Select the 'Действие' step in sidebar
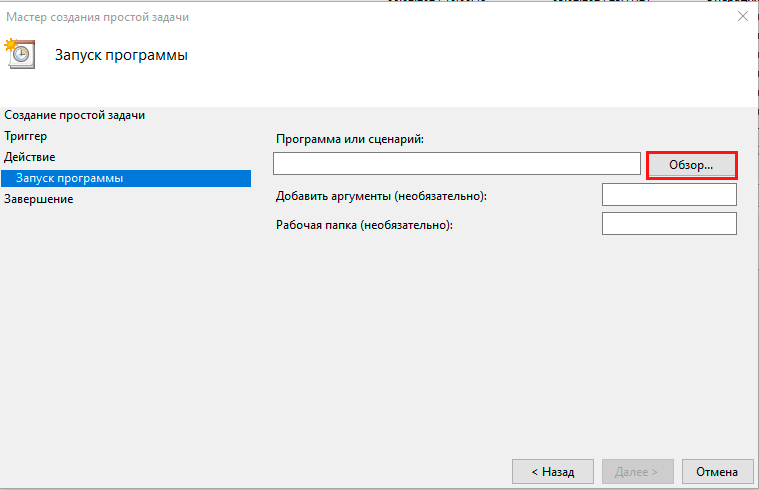This screenshot has width=759, height=490. (x=30, y=157)
